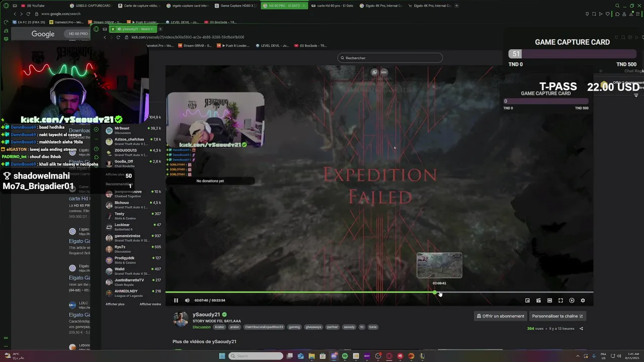Click the seek preview thumbnail above the timeline
Screen dimensions: 644x362
pos(439,265)
